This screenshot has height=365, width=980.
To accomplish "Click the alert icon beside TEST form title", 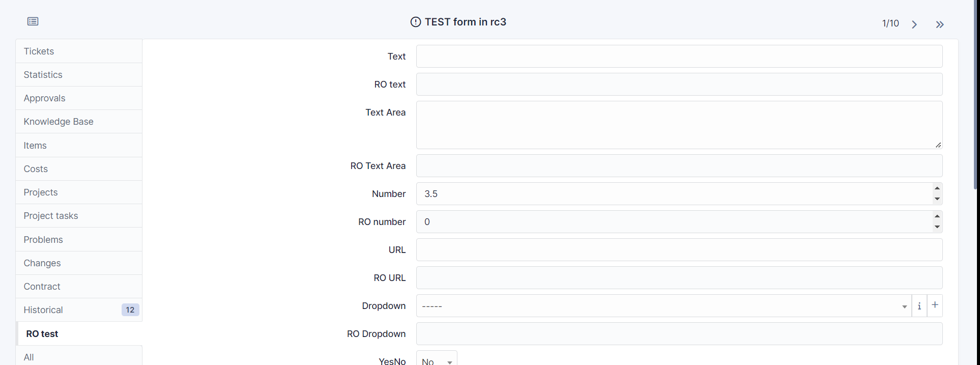I will point(415,21).
